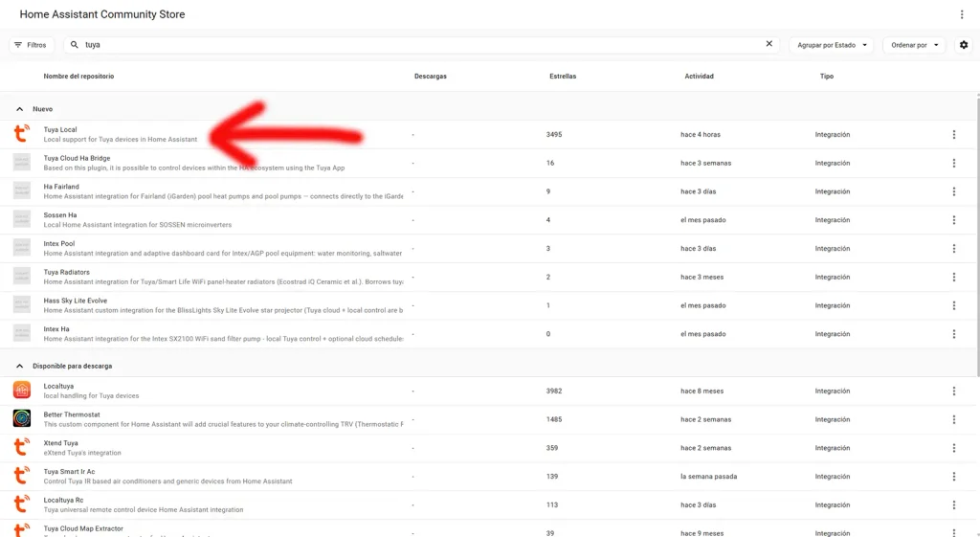Select the Tuya Radiators repository name
This screenshot has height=537, width=980.
coord(66,273)
